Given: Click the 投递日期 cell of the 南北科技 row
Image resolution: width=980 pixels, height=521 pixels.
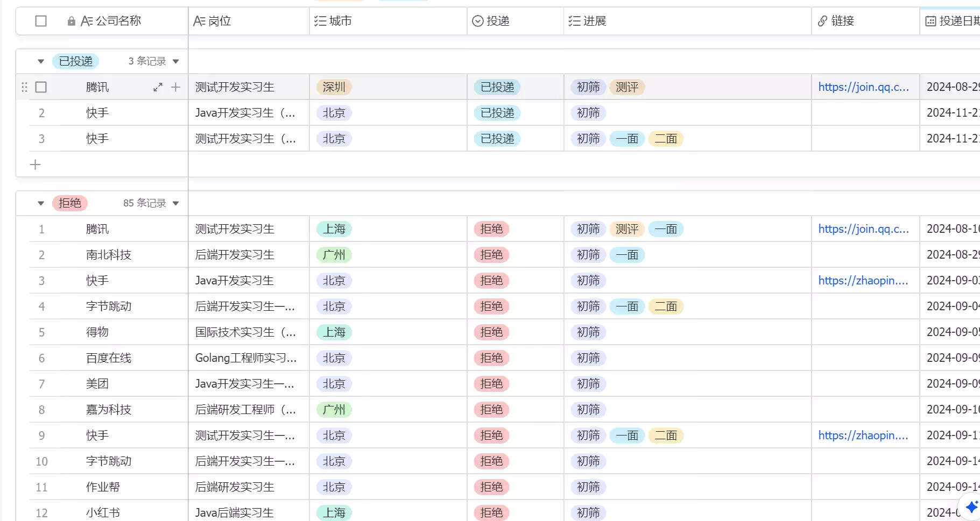Looking at the screenshot, I should point(950,255).
